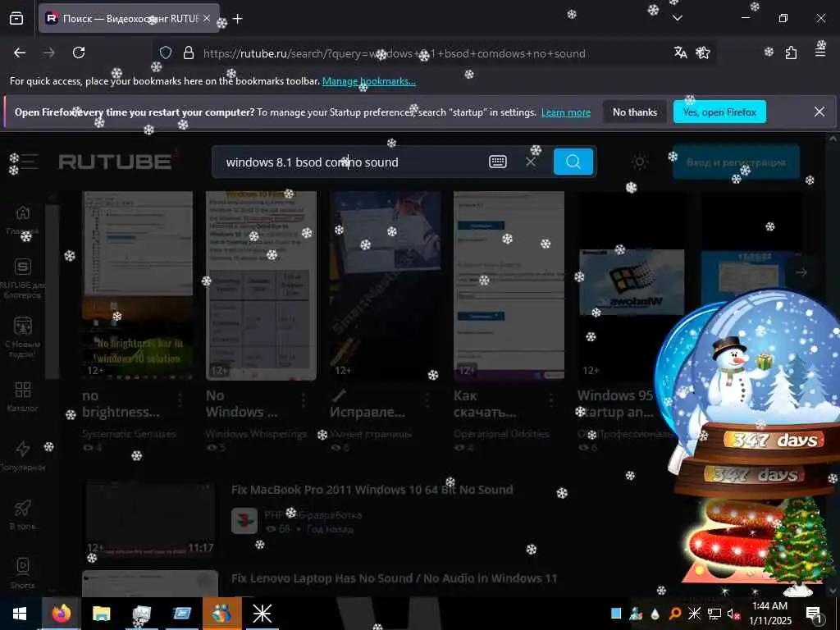Screen dimensions: 840x630
Task: Open the Windows Start menu
Action: 20,614
